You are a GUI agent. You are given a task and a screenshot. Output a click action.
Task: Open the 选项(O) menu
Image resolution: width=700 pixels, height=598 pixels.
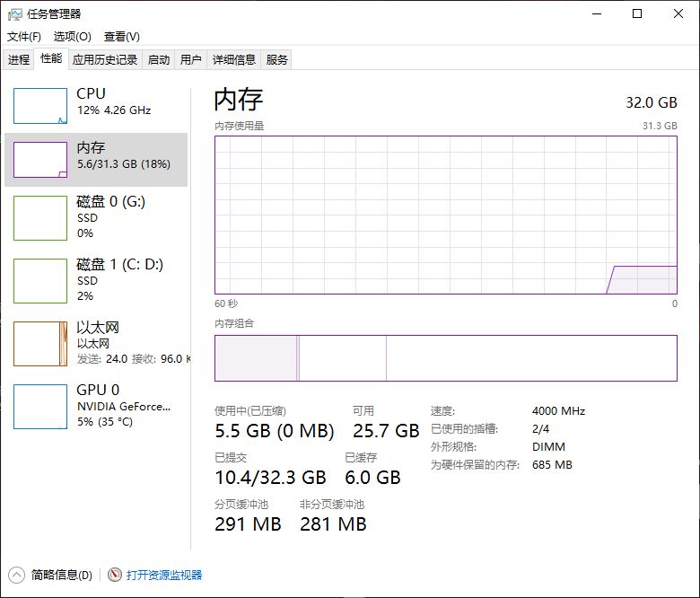(x=72, y=37)
